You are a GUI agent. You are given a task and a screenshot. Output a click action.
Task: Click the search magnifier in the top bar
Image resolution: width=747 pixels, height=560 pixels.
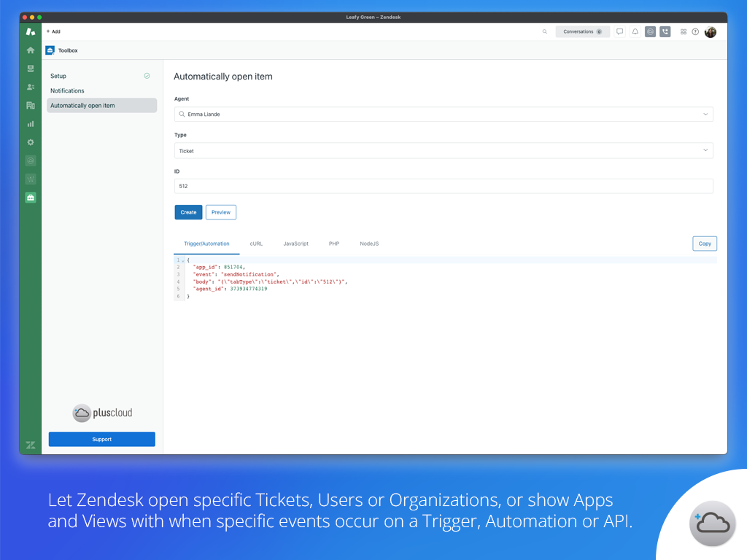(544, 32)
